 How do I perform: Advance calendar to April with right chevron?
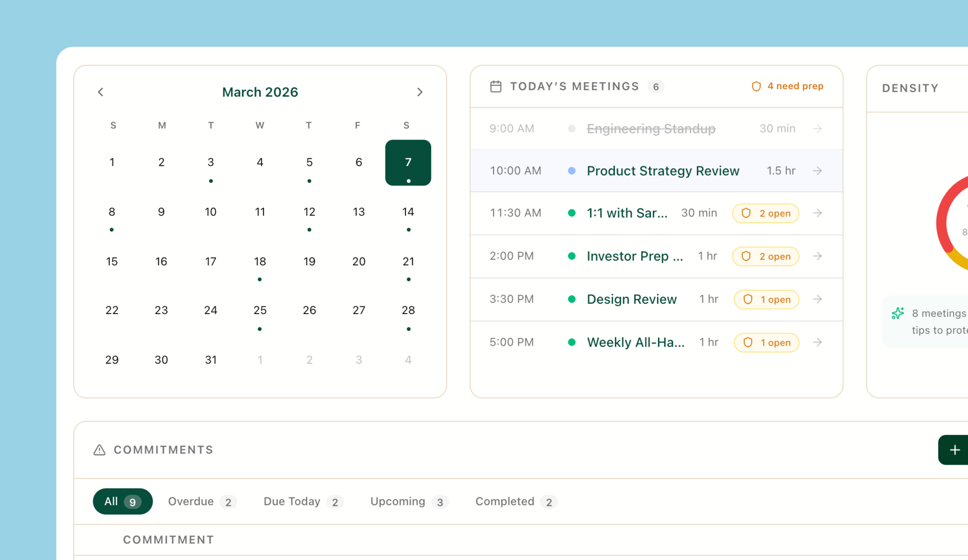(x=420, y=92)
